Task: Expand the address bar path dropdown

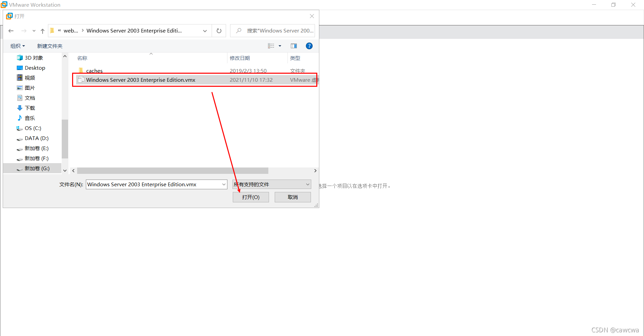Action: [205, 31]
